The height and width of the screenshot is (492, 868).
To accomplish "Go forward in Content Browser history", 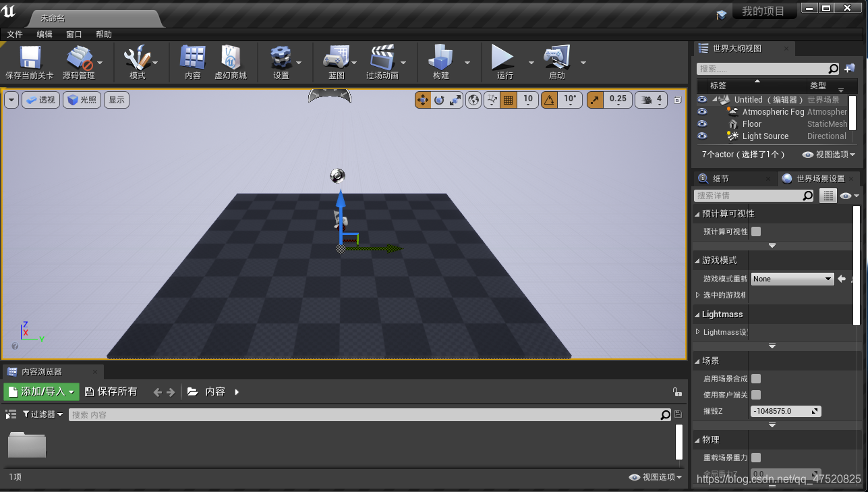I will coord(171,391).
